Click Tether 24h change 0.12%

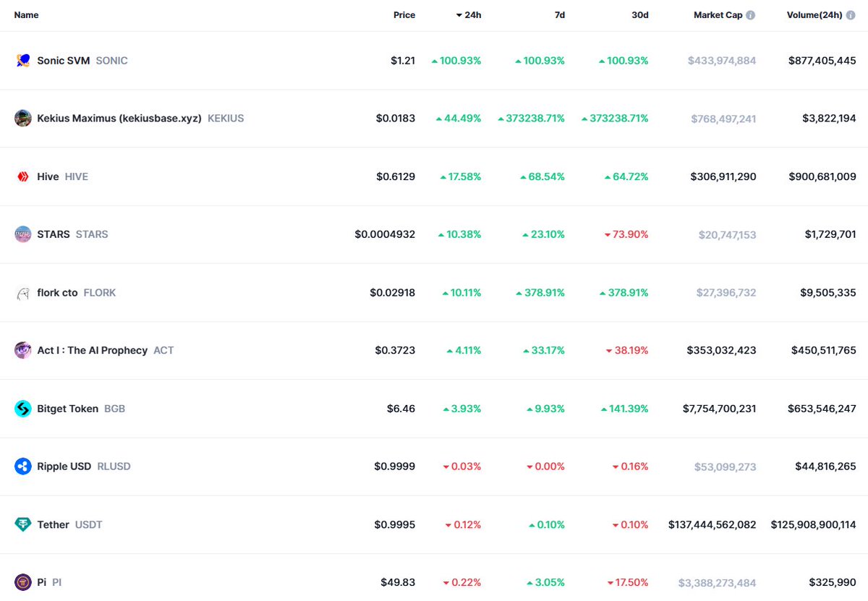pos(463,524)
